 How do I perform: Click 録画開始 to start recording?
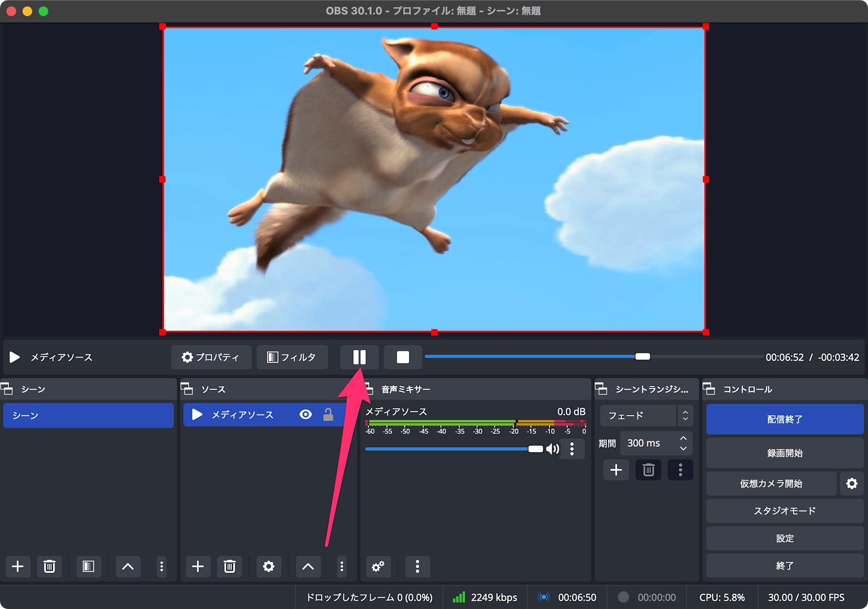click(785, 453)
